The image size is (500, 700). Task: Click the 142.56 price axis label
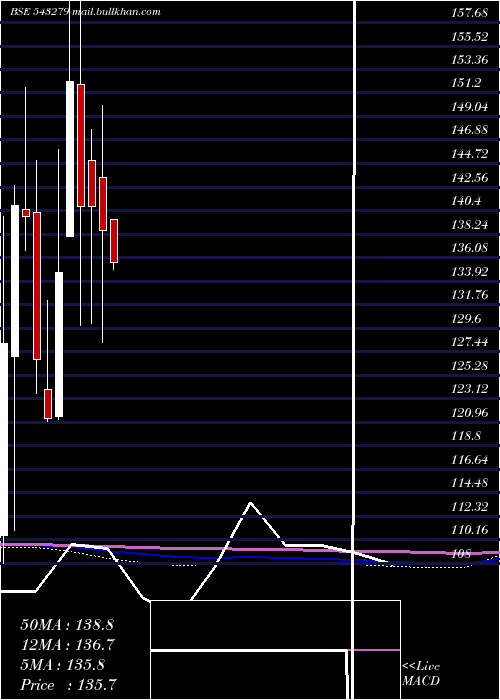[469, 178]
